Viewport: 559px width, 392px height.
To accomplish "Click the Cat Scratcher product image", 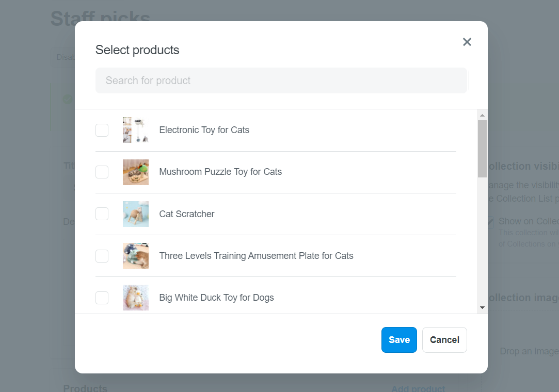I will [x=135, y=214].
